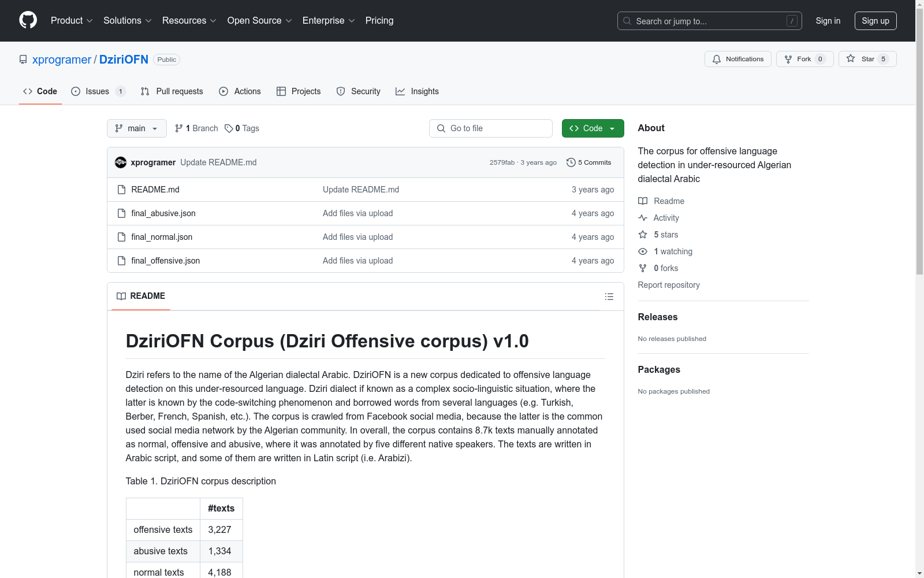924x578 pixels.
Task: Click the star icon in Star button
Action: point(851,58)
